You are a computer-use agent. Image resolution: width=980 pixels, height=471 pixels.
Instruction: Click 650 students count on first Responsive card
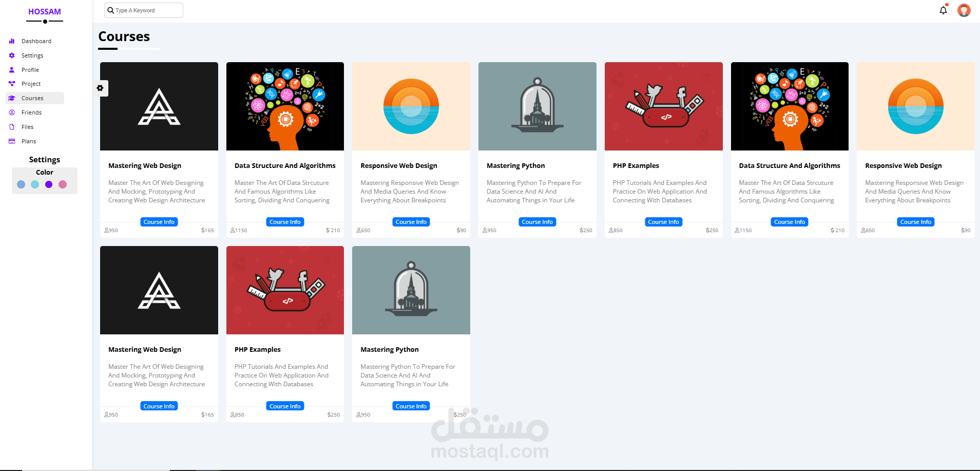(x=363, y=231)
